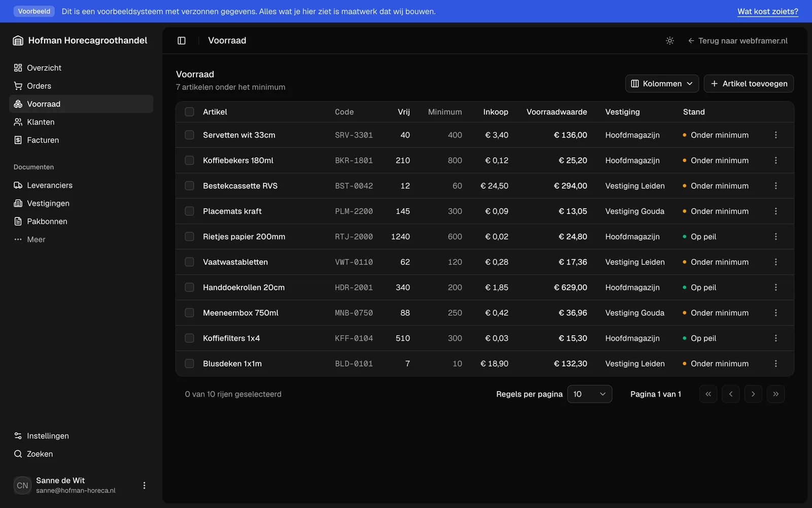Open Leveranciers in the sidebar
The height and width of the screenshot is (508, 812).
coord(81,185)
